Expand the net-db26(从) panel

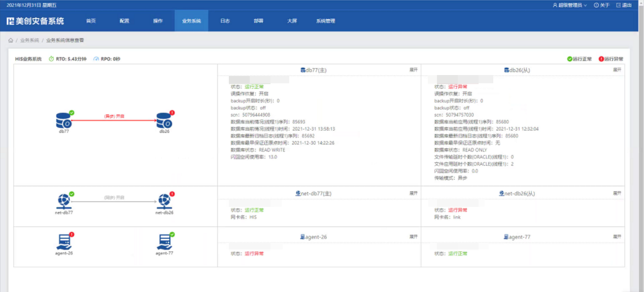pos(616,194)
